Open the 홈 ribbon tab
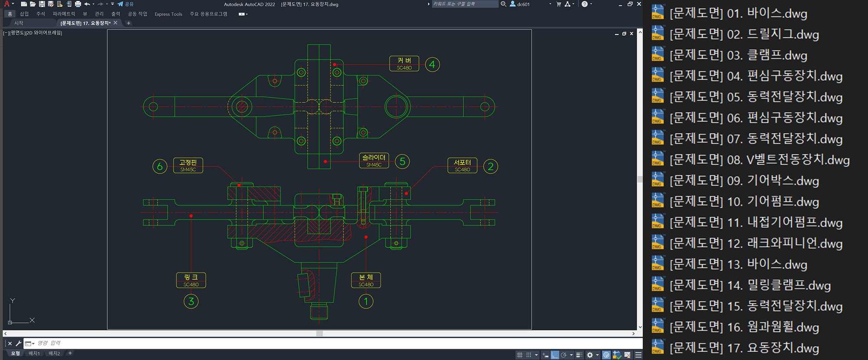Image resolution: width=868 pixels, height=360 pixels. click(x=10, y=14)
